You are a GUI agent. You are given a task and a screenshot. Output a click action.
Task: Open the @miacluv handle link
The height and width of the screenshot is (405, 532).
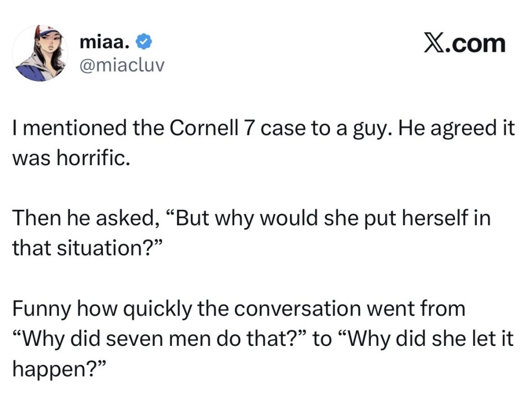122,65
